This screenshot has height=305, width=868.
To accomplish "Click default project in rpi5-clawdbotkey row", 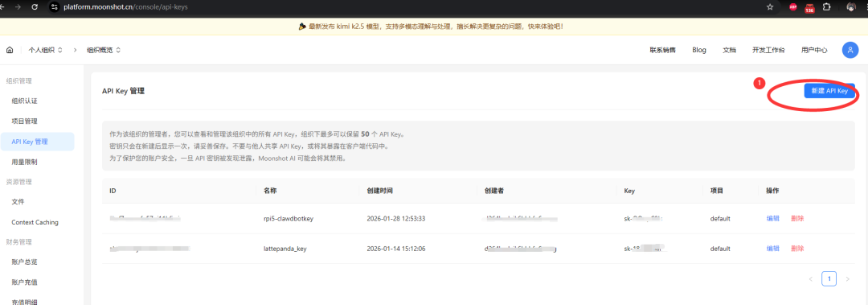I will pyautogui.click(x=720, y=219).
